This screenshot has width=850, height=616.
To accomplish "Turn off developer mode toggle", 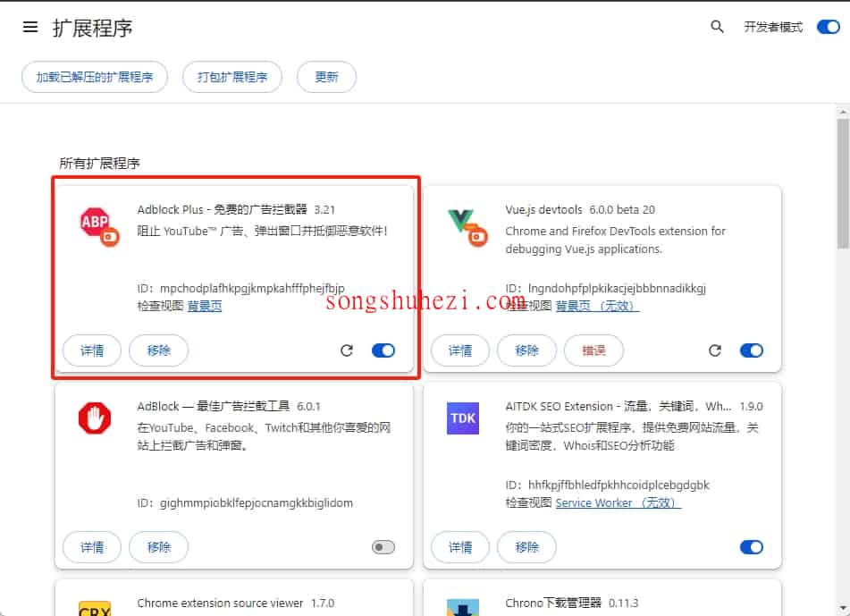I will 828,27.
